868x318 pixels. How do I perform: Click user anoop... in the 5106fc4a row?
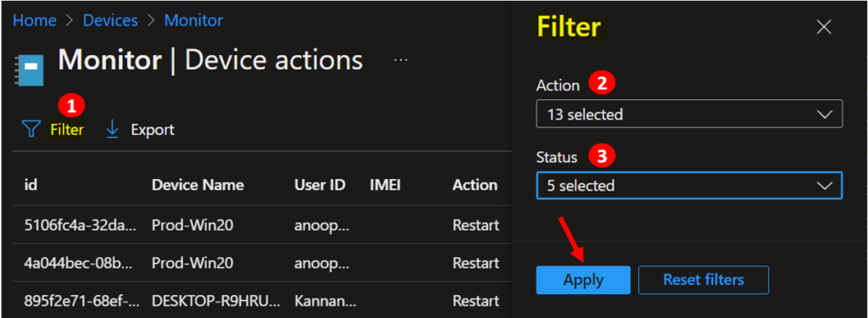(321, 226)
